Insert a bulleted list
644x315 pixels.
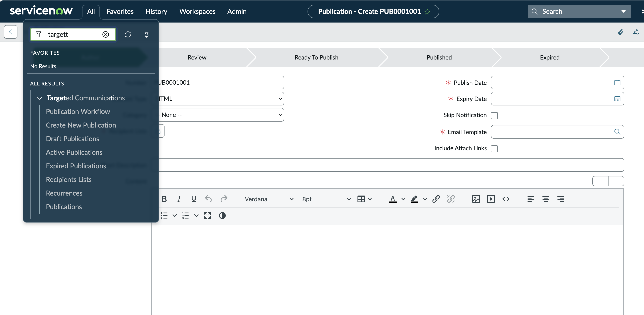[164, 216]
